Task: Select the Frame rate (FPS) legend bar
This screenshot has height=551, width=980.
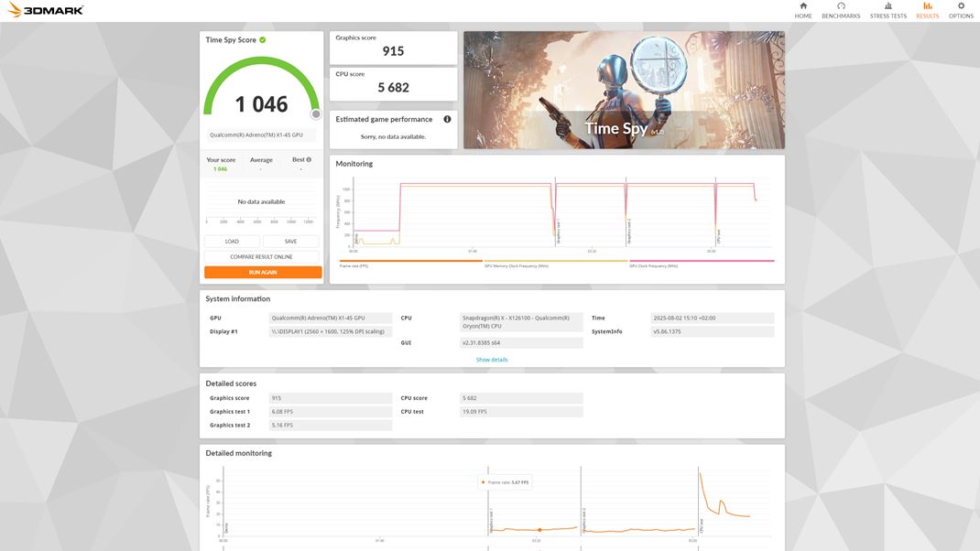Action: [x=410, y=261]
